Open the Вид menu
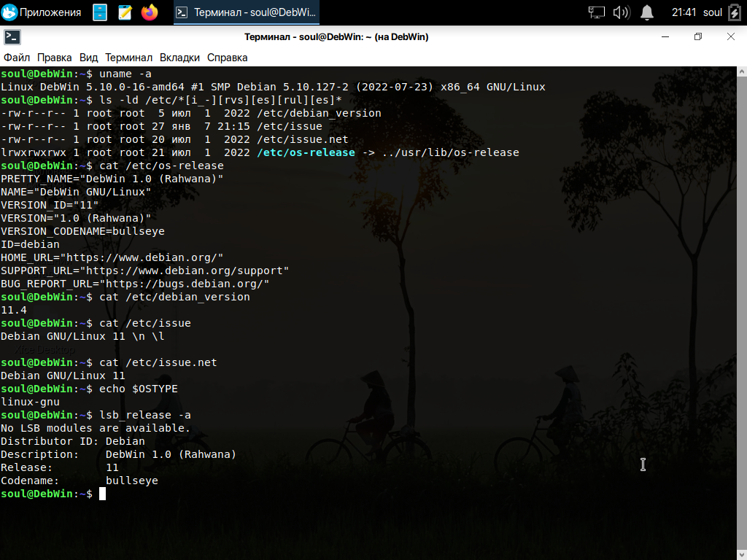The image size is (747, 560). pyautogui.click(x=88, y=58)
